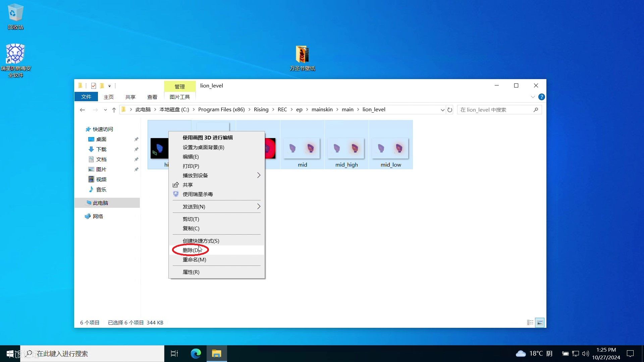
Task: Click the properties checkmark in quick access toolbar
Action: [x=94, y=86]
